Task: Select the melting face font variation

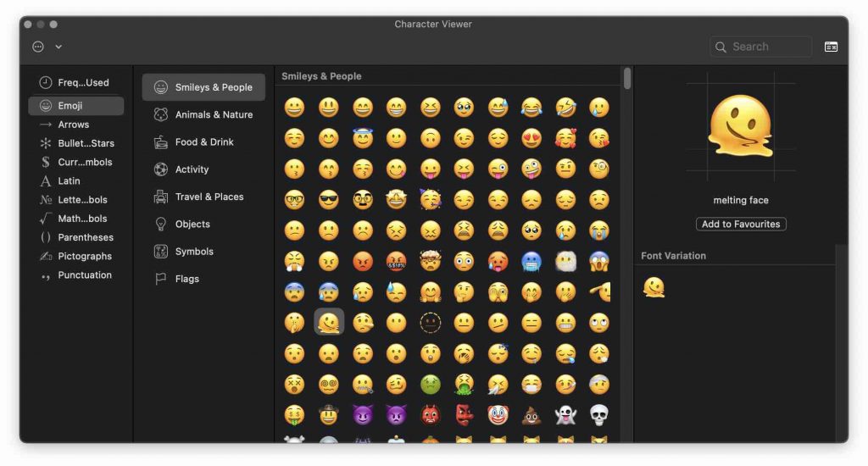Action: click(654, 287)
